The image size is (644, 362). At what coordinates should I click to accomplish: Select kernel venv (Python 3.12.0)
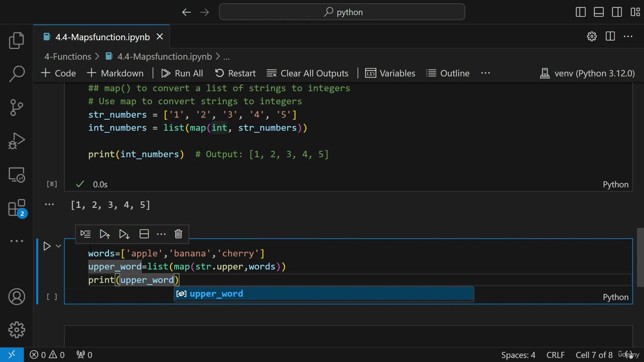(x=587, y=73)
